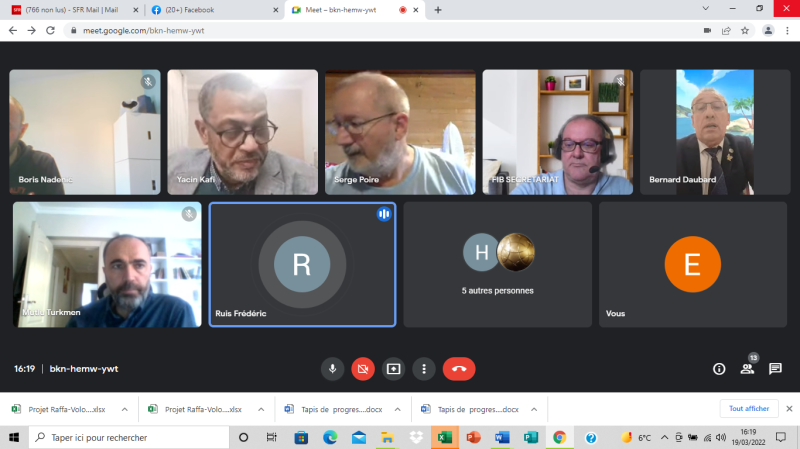Turn the camera back on
Viewport: 800px width, 449px height.
coord(363,368)
